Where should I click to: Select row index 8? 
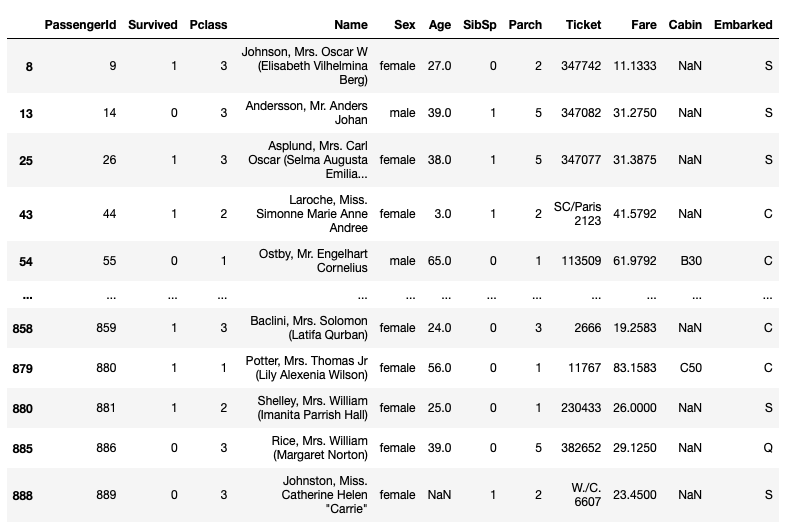coord(29,66)
